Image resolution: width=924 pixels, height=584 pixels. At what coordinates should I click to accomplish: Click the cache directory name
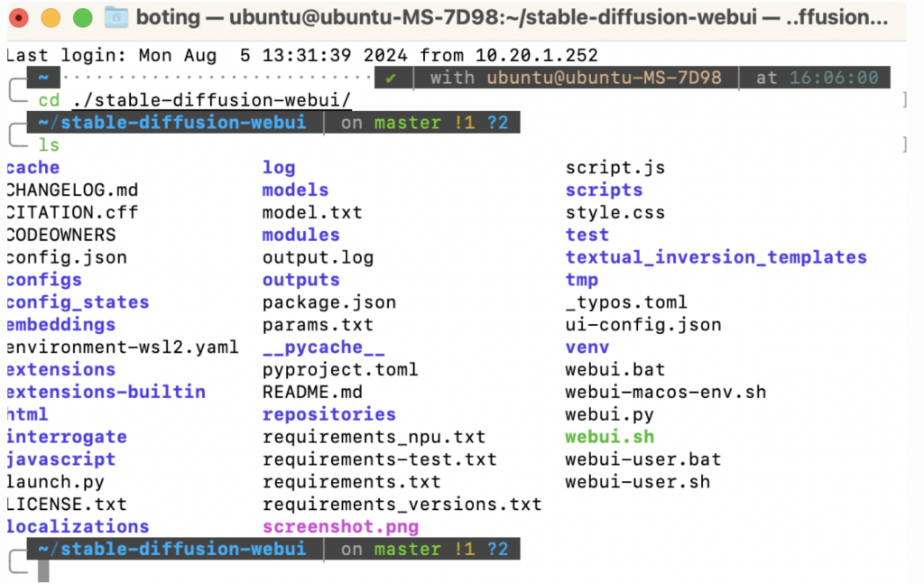tap(33, 168)
